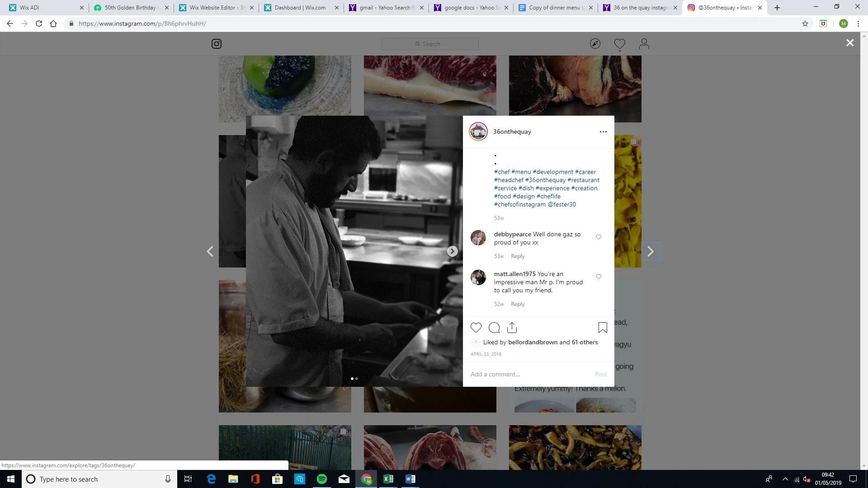The image size is (868, 488).
Task: Bookmark this page with star icon
Action: (805, 23)
